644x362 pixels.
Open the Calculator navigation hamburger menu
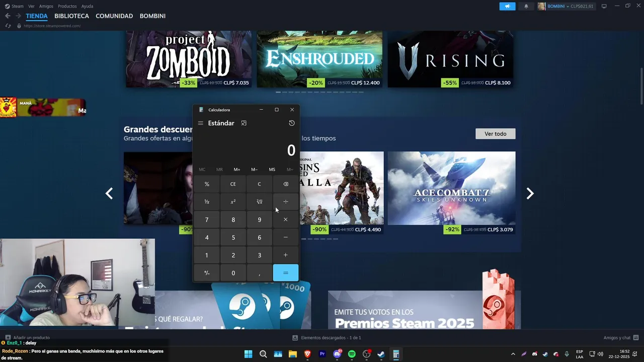click(200, 123)
